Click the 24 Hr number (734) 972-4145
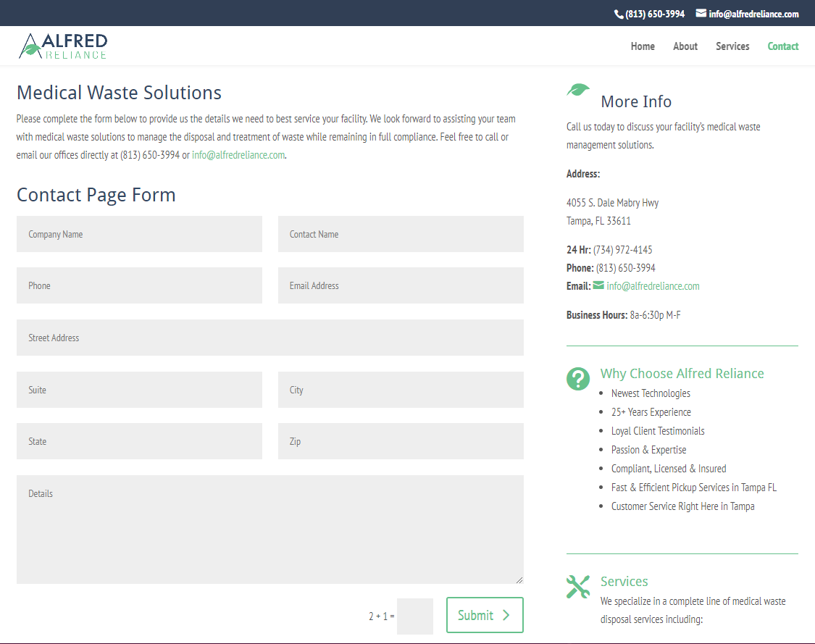This screenshot has height=644, width=815. [623, 250]
